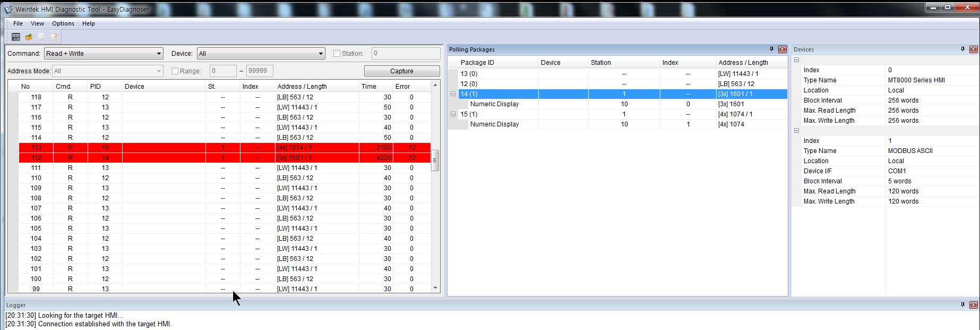
Task: Collapse package 15 (1) tree node
Action: tap(453, 114)
